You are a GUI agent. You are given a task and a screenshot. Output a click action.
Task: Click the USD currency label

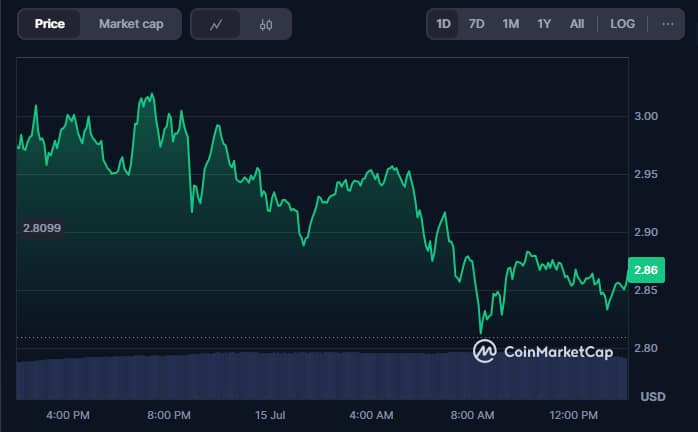point(653,396)
